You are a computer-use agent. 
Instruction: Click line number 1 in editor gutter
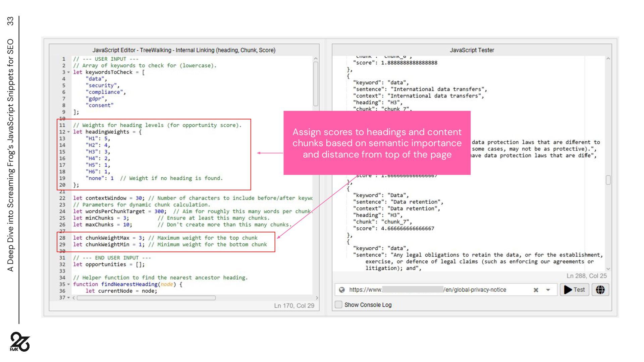click(63, 59)
